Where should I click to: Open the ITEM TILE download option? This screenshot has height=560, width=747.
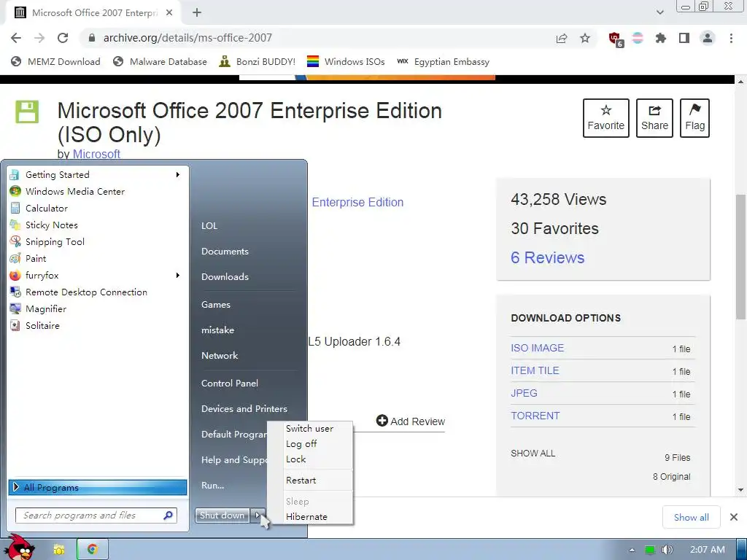pos(535,370)
